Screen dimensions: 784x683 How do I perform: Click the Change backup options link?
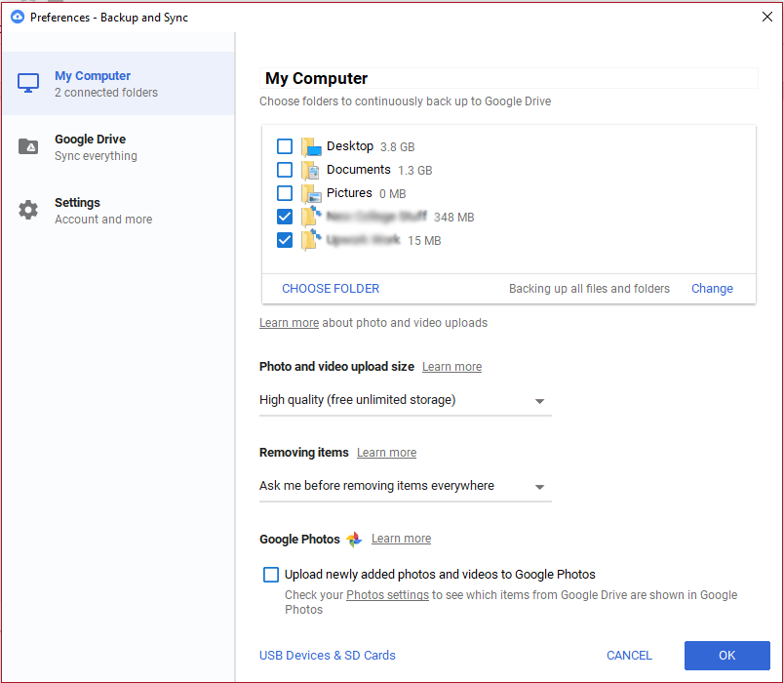712,288
